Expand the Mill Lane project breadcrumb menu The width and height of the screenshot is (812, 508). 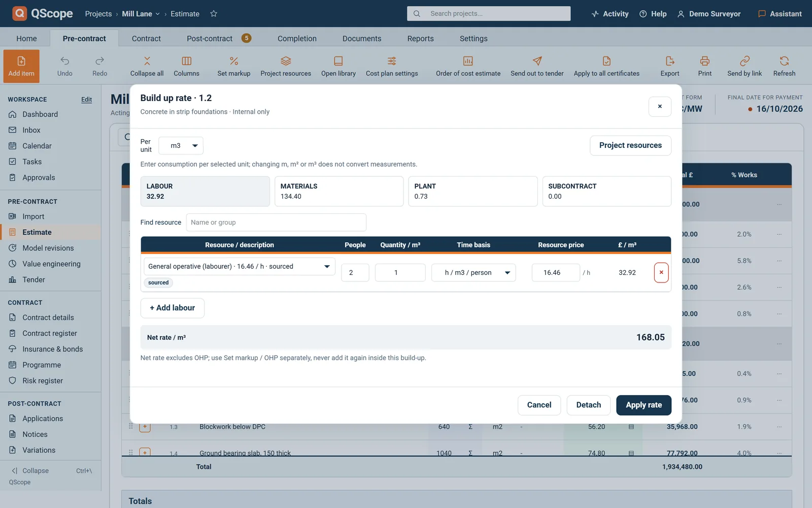point(141,14)
